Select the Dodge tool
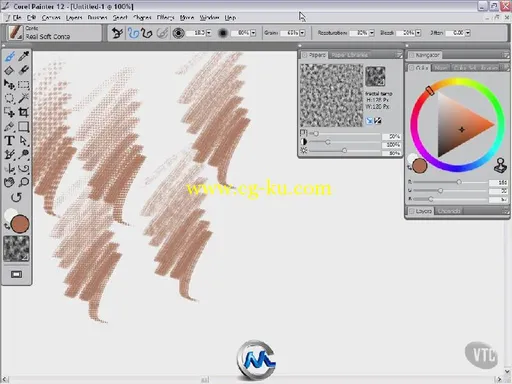Image resolution: width=512 pixels, height=384 pixels. point(23,155)
